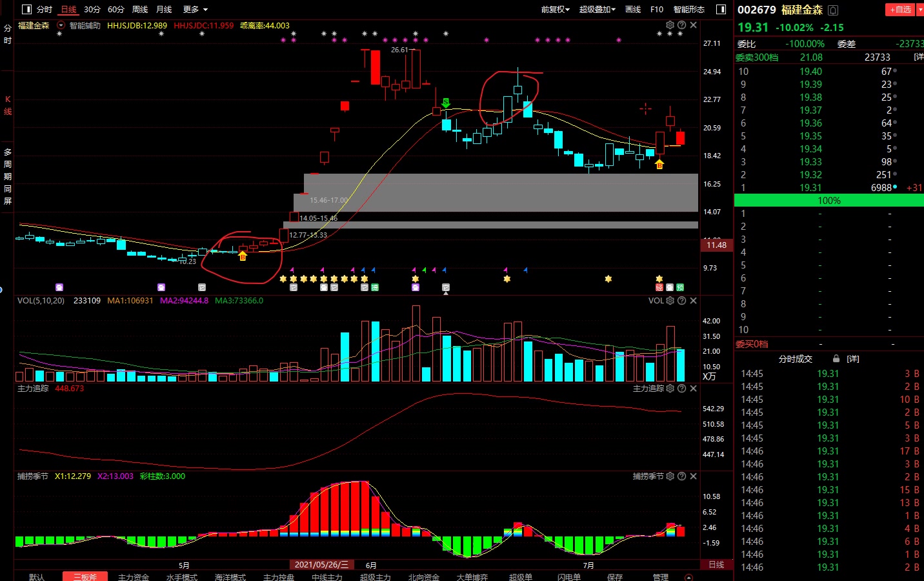
Task: Close the 捕捞季节 indicator panel
Action: click(x=693, y=476)
